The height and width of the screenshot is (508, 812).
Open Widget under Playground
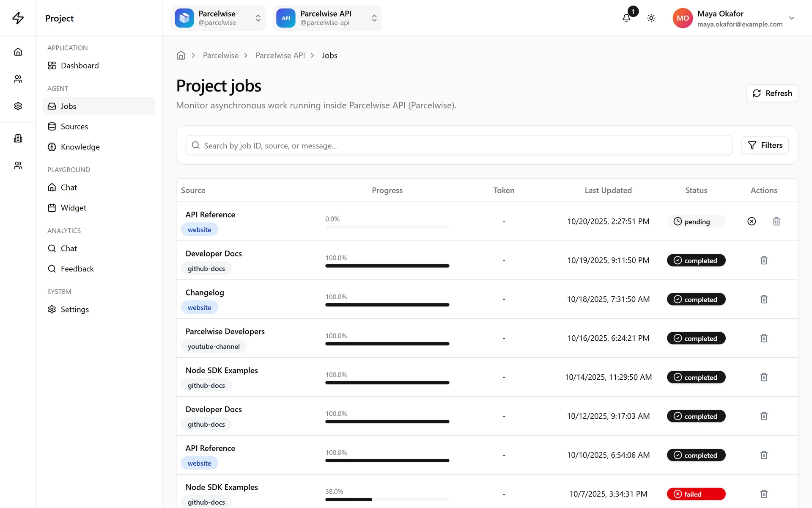(x=99, y=207)
